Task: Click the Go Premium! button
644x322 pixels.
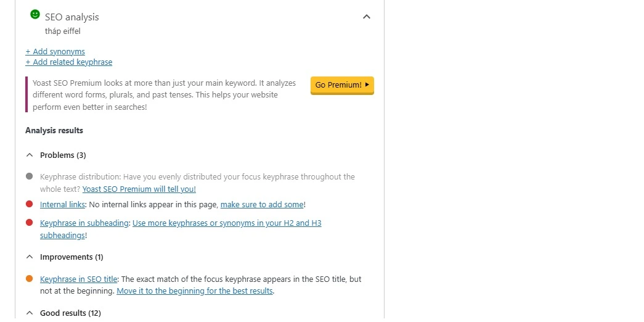Action: click(x=342, y=85)
